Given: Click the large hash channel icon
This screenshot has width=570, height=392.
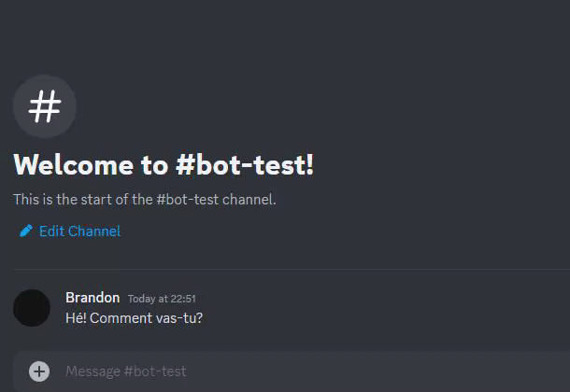Looking at the screenshot, I should coord(44,106).
